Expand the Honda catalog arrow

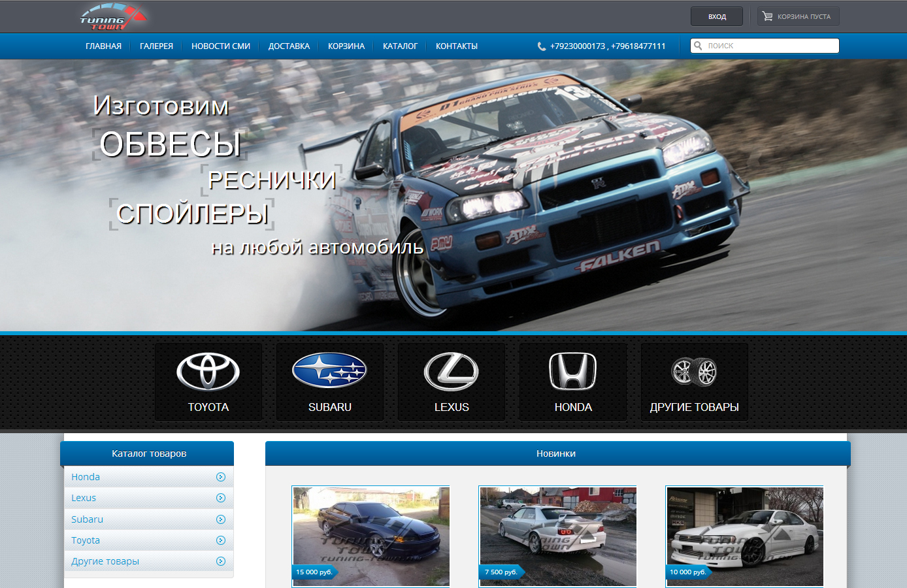pyautogui.click(x=221, y=477)
